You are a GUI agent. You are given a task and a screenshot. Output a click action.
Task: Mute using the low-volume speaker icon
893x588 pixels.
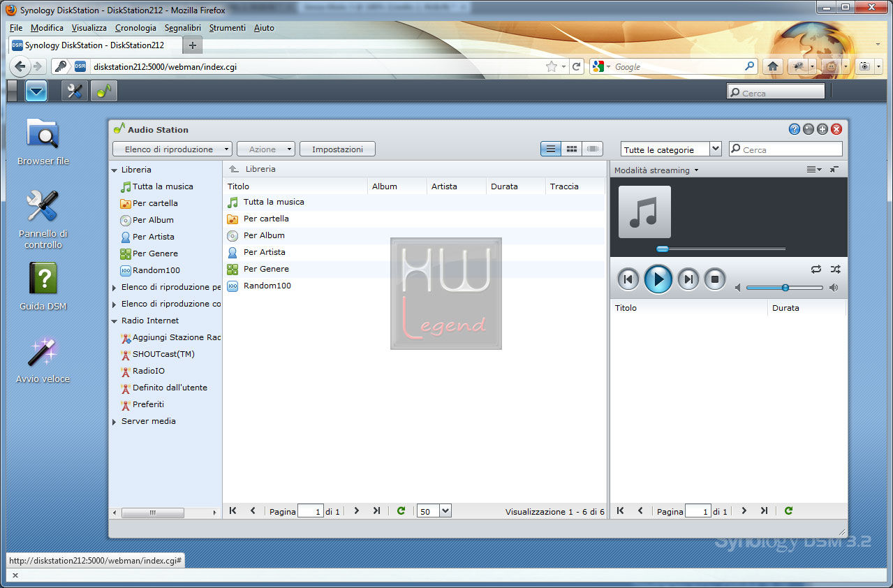coord(738,288)
